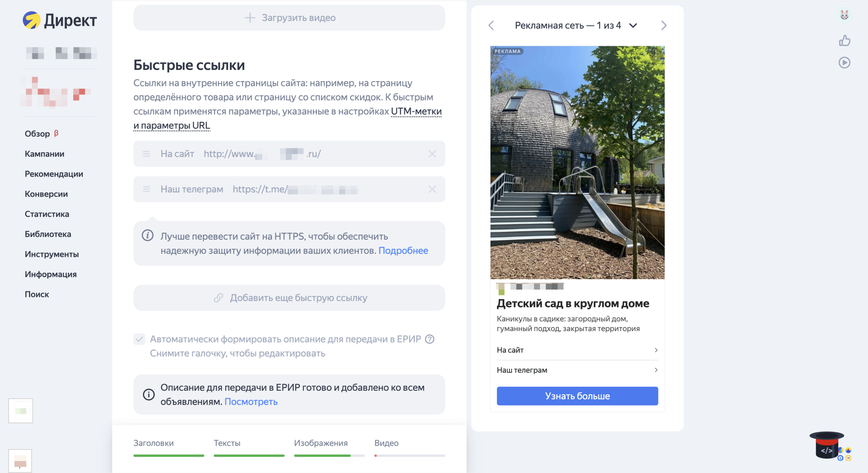Grab drag handle of 'На сайт' row
The image size is (868, 473).
146,154
